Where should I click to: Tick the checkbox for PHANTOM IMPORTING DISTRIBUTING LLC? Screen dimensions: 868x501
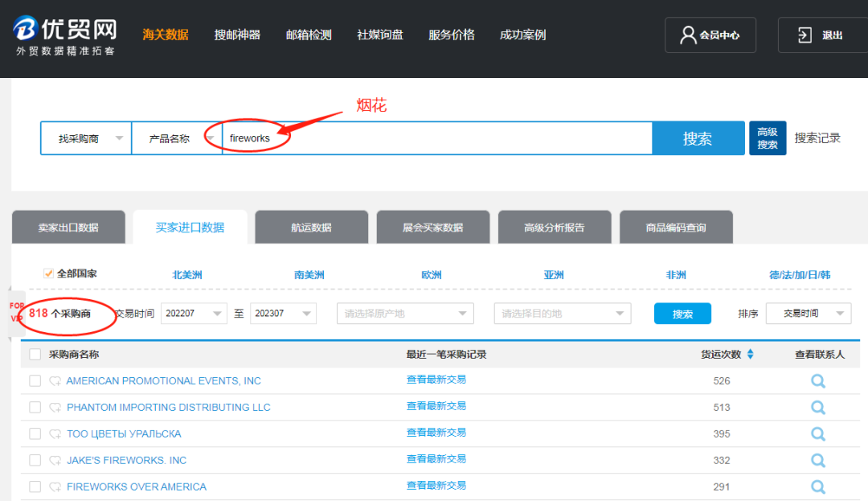click(35, 408)
